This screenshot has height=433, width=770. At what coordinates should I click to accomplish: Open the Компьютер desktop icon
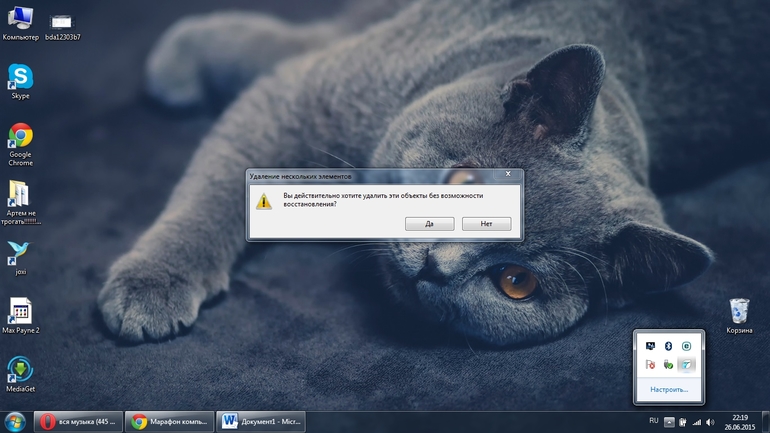coord(20,18)
